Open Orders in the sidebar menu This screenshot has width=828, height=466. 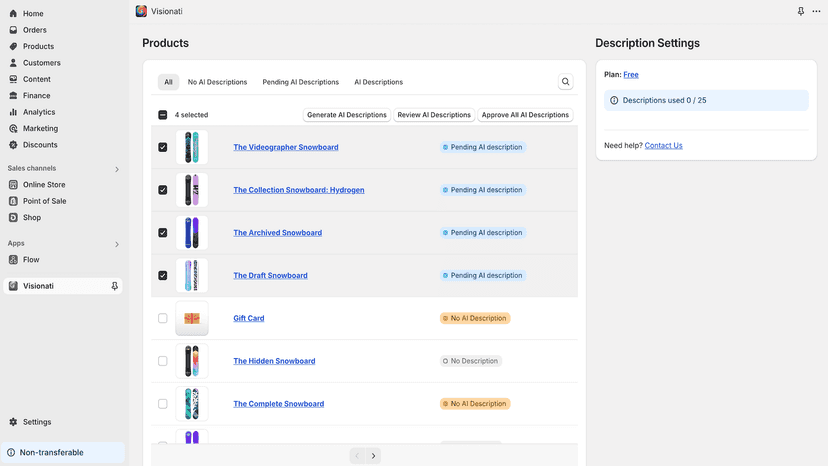click(35, 30)
